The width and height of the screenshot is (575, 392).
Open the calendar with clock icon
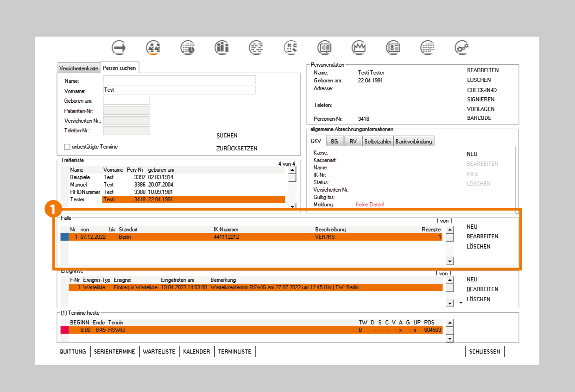coord(188,47)
